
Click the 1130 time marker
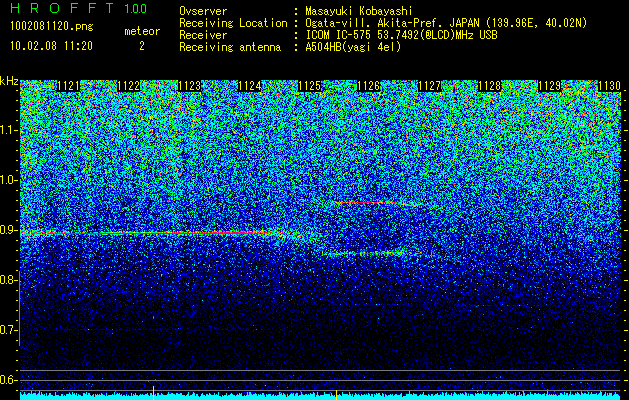(x=609, y=86)
